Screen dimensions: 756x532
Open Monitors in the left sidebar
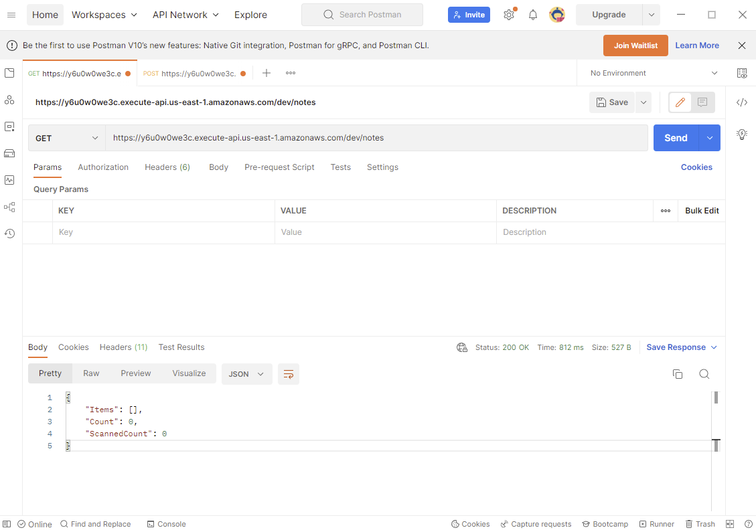9,180
